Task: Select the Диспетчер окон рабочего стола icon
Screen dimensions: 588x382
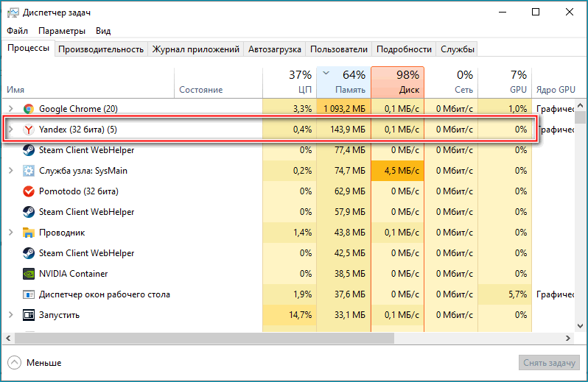Action: [x=29, y=294]
